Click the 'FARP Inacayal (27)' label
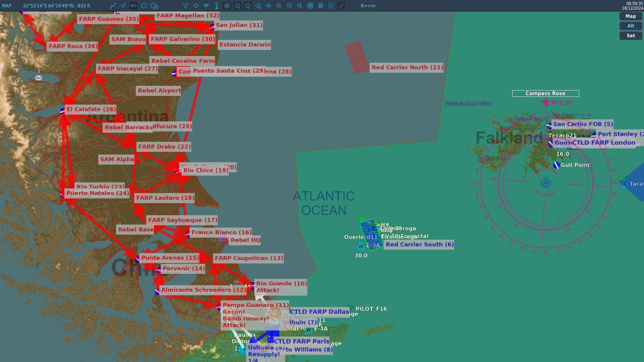Screen dimensions: 644x362 [x=127, y=69]
